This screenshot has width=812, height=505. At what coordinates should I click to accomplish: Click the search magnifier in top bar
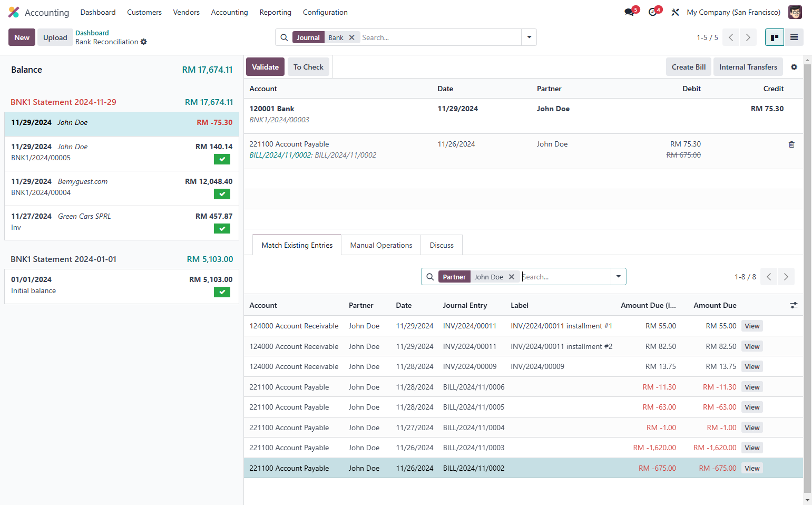point(284,37)
